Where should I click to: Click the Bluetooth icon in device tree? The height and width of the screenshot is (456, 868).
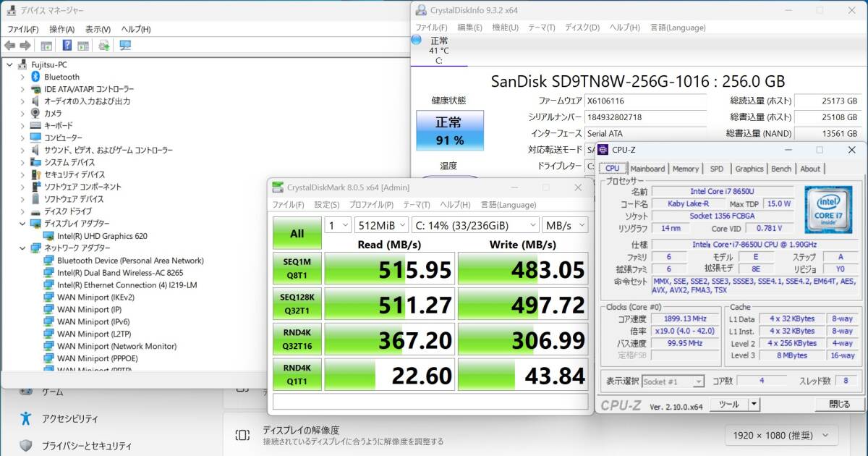35,77
